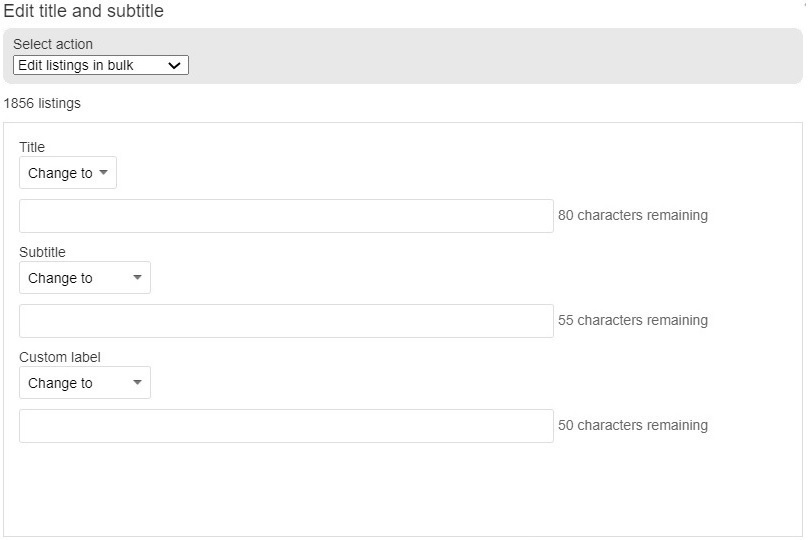Click the 'Title' field label
This screenshot has width=811, height=540.
(x=32, y=147)
